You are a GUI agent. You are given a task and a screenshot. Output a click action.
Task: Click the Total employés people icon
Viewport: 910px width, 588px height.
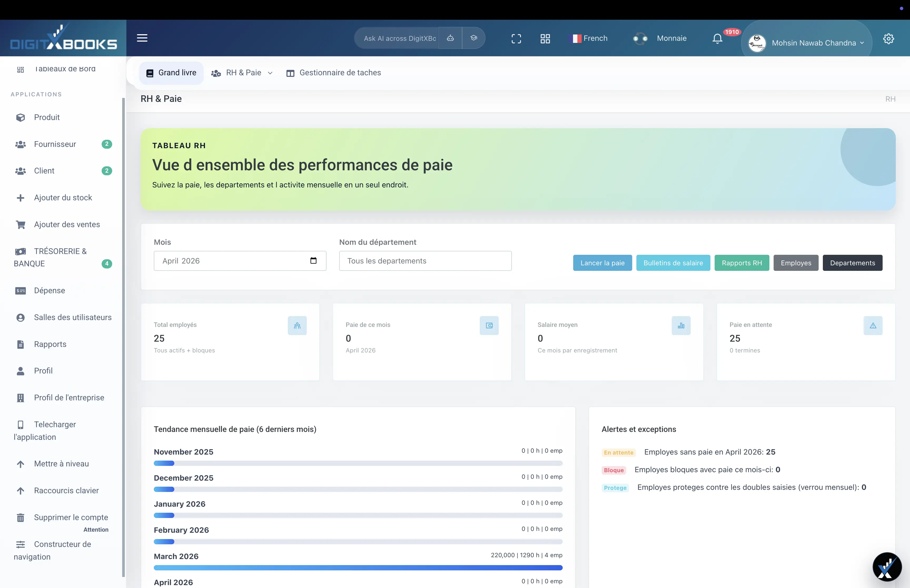[298, 325]
